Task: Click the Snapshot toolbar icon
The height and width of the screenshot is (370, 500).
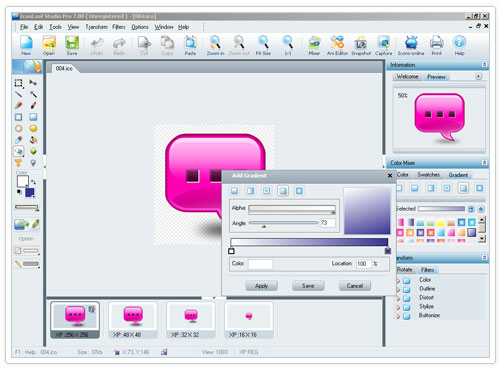Action: pyautogui.click(x=361, y=45)
